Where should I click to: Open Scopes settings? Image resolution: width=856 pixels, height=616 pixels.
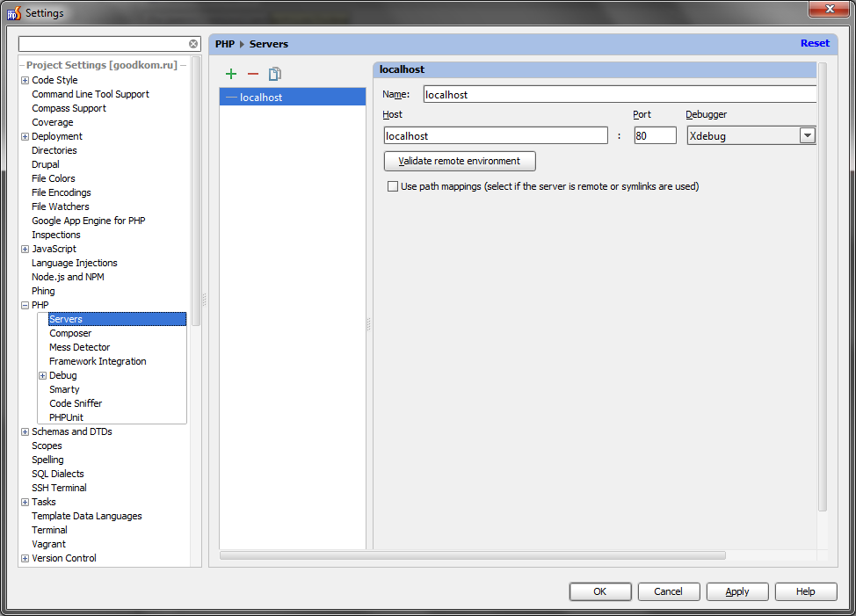47,446
